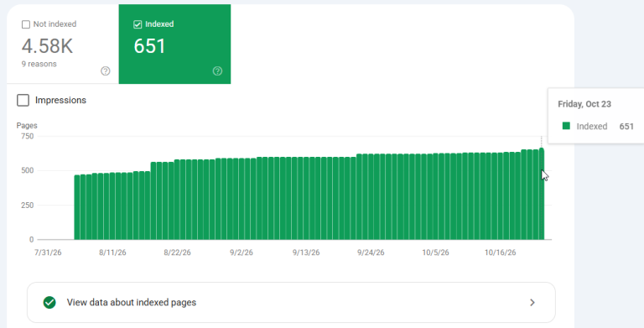Click the first bar in the chart
This screenshot has height=328, width=644.
77,207
